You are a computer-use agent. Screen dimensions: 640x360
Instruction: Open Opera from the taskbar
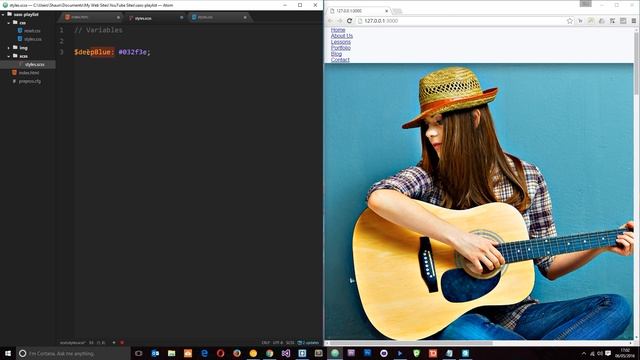click(220, 353)
